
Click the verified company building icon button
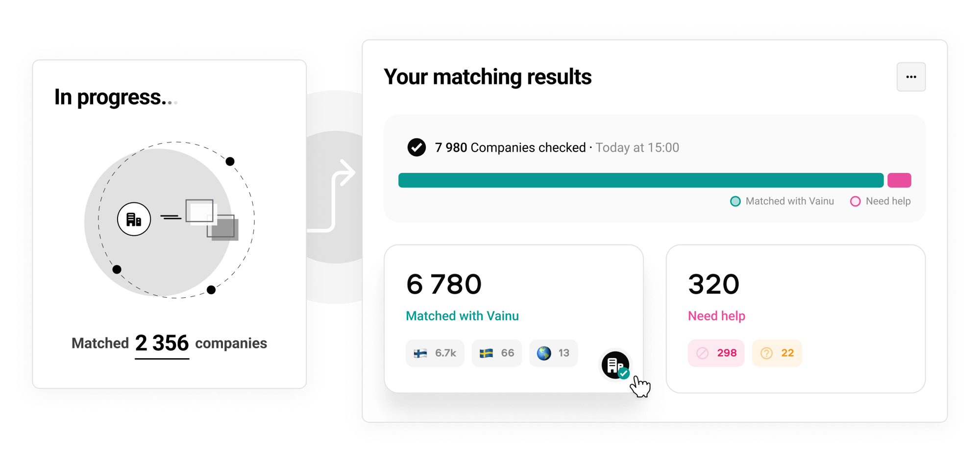pos(615,366)
